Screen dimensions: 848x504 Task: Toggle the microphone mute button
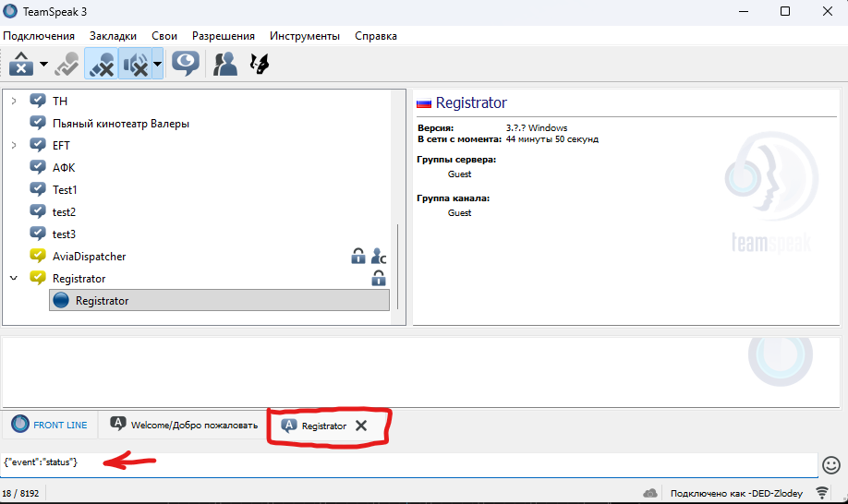(x=101, y=64)
